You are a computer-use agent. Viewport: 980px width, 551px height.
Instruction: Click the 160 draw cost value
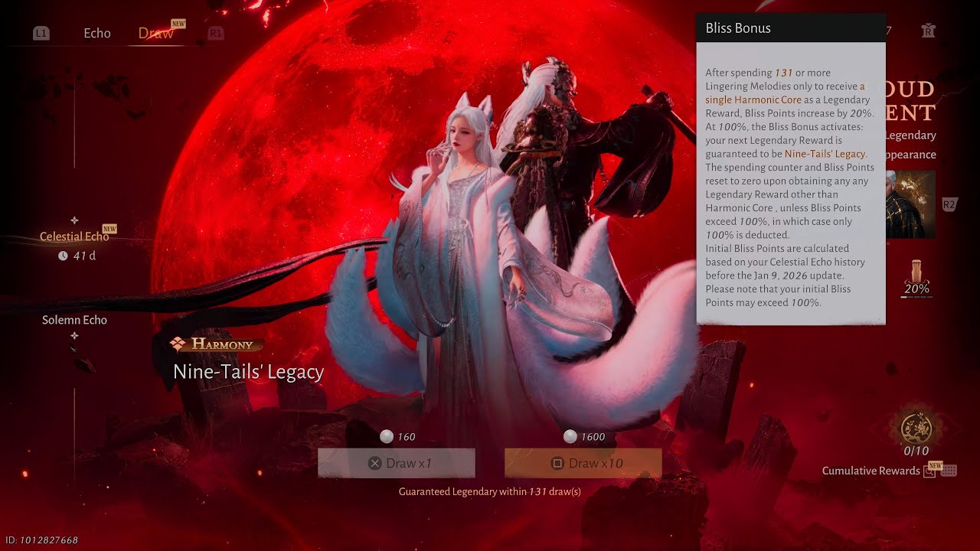pos(407,437)
